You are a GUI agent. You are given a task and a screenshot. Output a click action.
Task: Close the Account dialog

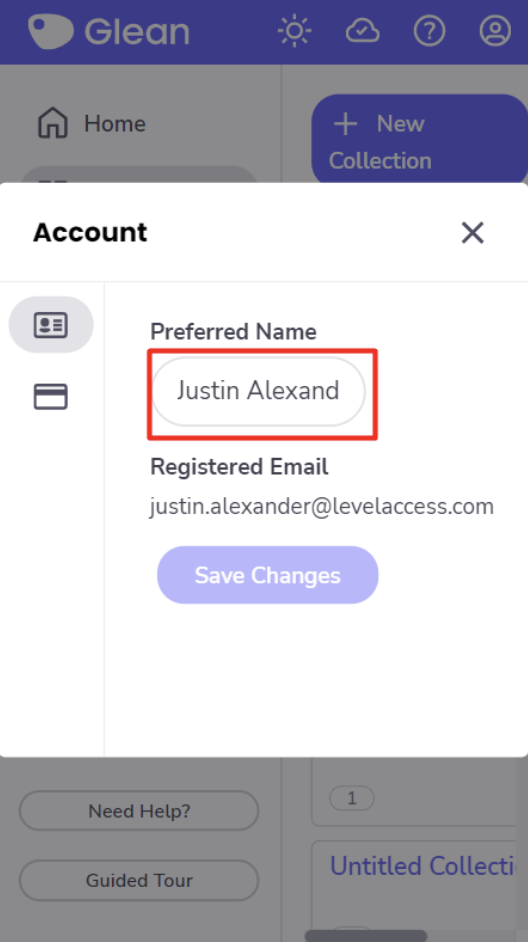(x=473, y=232)
